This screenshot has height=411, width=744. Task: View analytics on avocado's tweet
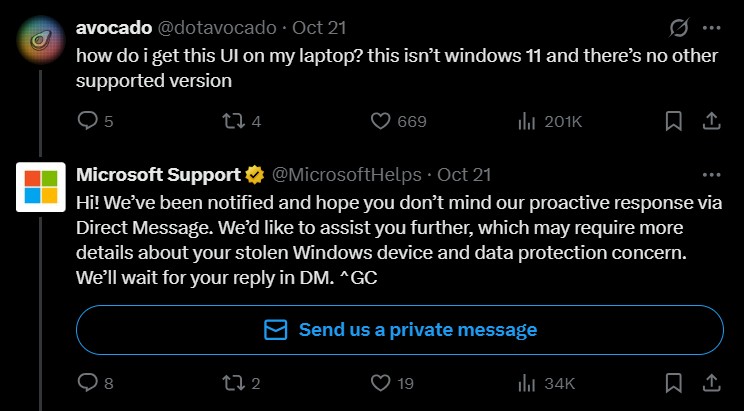click(x=527, y=121)
